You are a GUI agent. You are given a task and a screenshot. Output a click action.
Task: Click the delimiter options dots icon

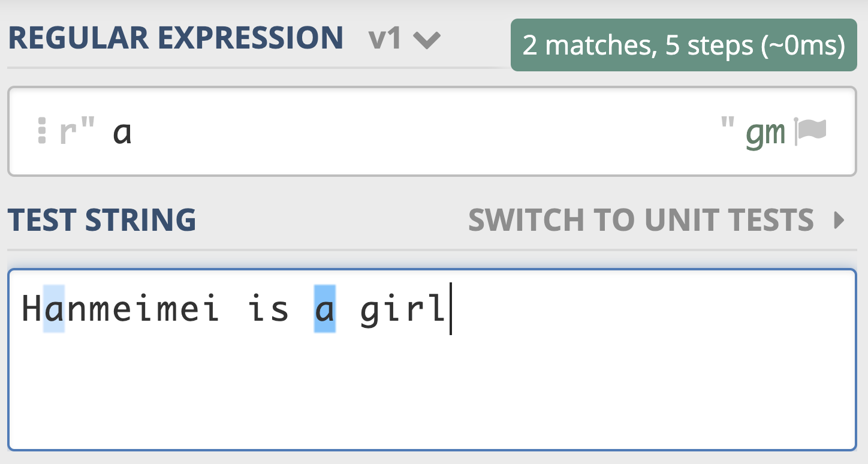tap(42, 131)
